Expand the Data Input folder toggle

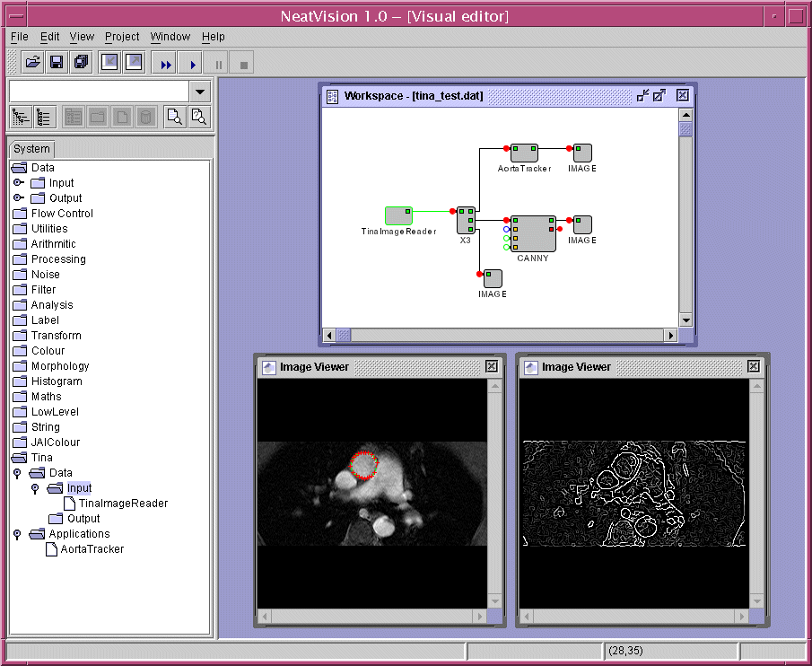coord(19,183)
